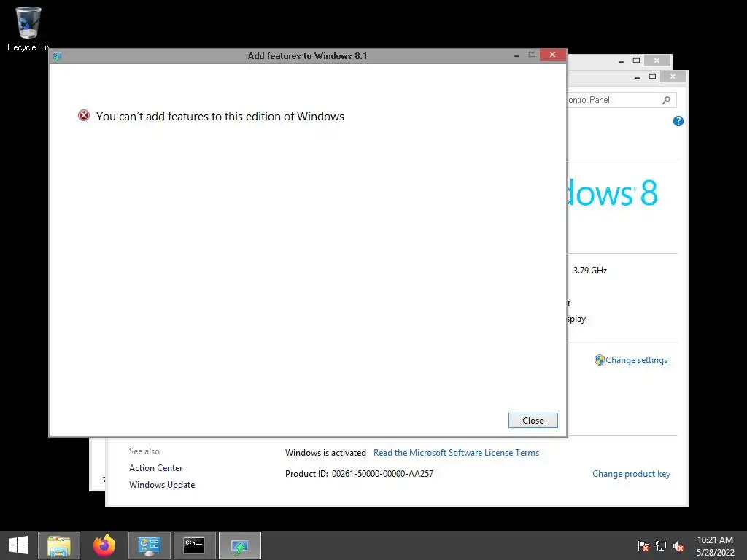Click Change settings link in System window
747x560 pixels.
pos(636,360)
